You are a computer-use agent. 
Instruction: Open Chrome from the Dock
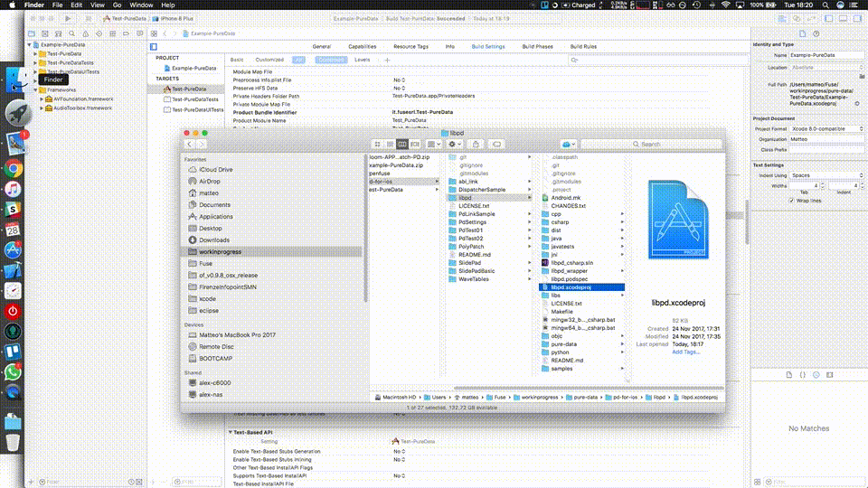[x=14, y=168]
